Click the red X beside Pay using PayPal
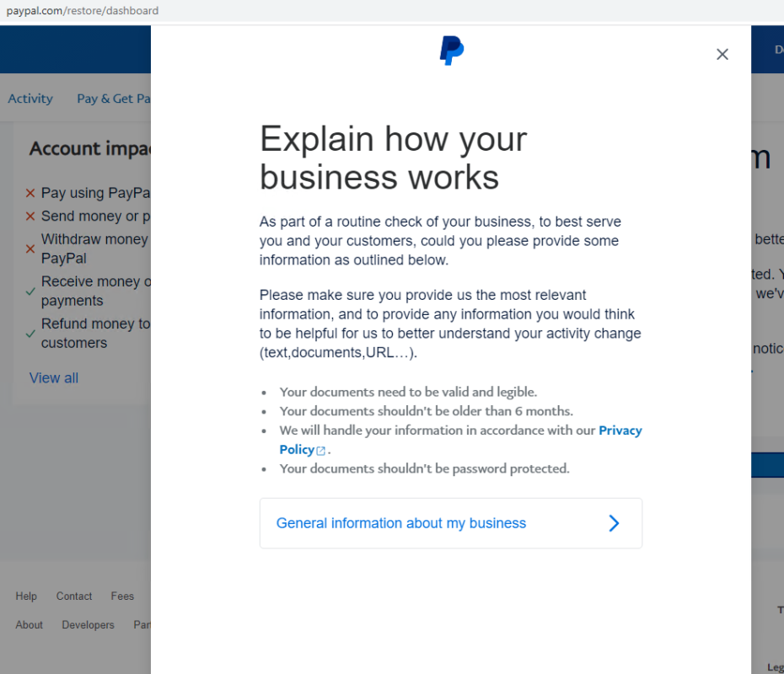The height and width of the screenshot is (674, 784). (x=30, y=193)
